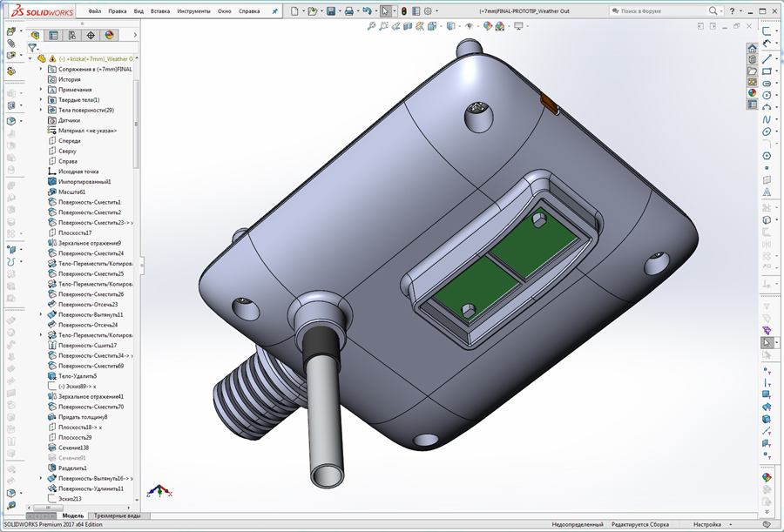Image resolution: width=784 pixels, height=532 pixels.
Task: Click the Save icon in the toolbar
Action: click(332, 10)
